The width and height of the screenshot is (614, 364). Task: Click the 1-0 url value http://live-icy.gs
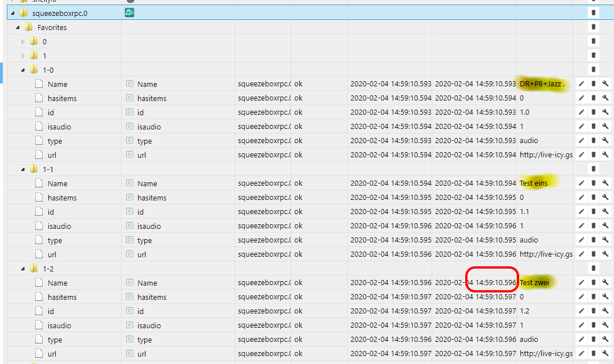click(546, 154)
